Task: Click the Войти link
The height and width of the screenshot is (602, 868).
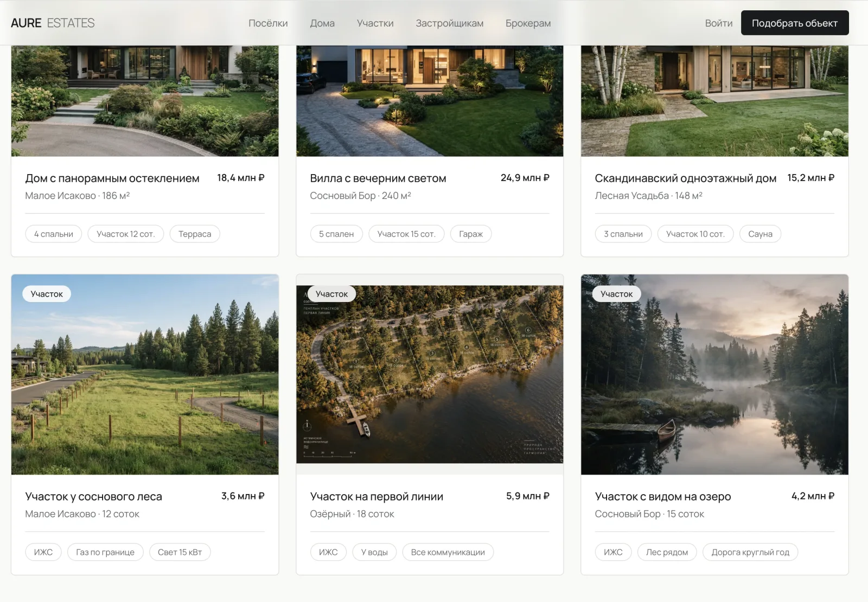Action: pos(719,23)
